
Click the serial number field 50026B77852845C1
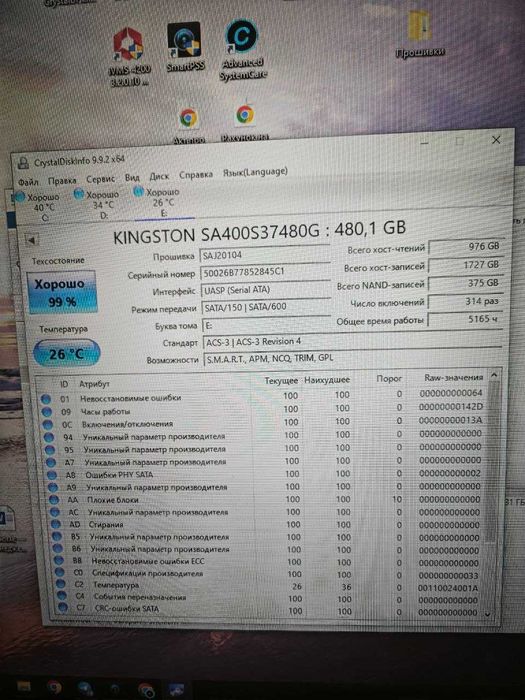click(x=265, y=272)
